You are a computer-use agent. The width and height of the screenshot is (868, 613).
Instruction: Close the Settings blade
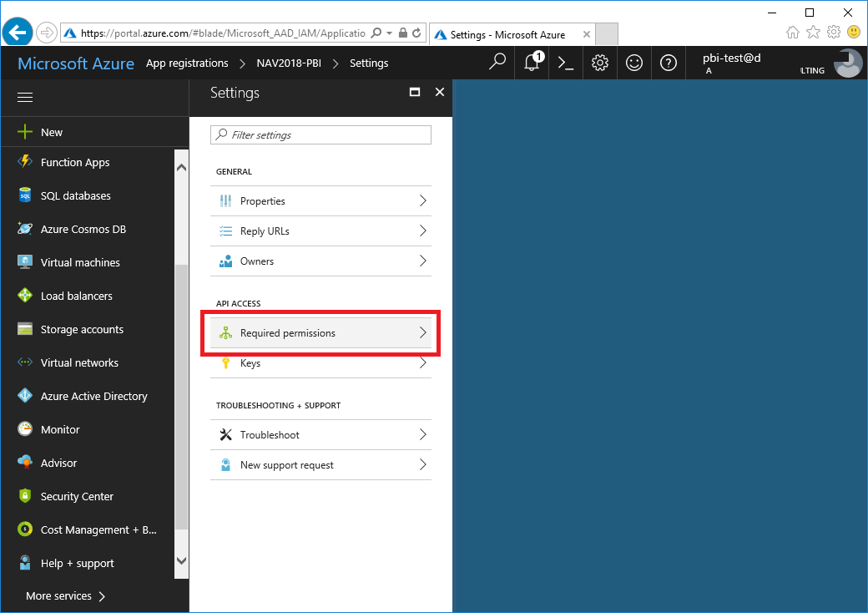click(440, 92)
